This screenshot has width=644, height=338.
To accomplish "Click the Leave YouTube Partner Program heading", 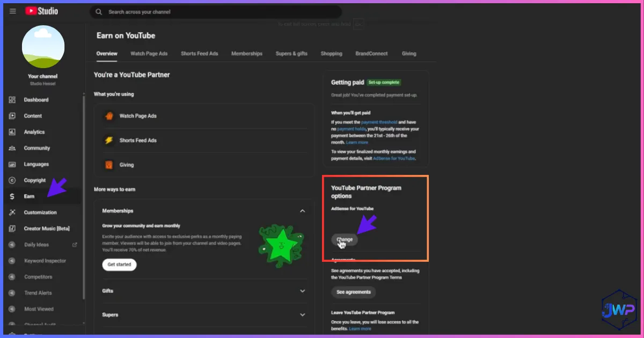I will 363,312.
